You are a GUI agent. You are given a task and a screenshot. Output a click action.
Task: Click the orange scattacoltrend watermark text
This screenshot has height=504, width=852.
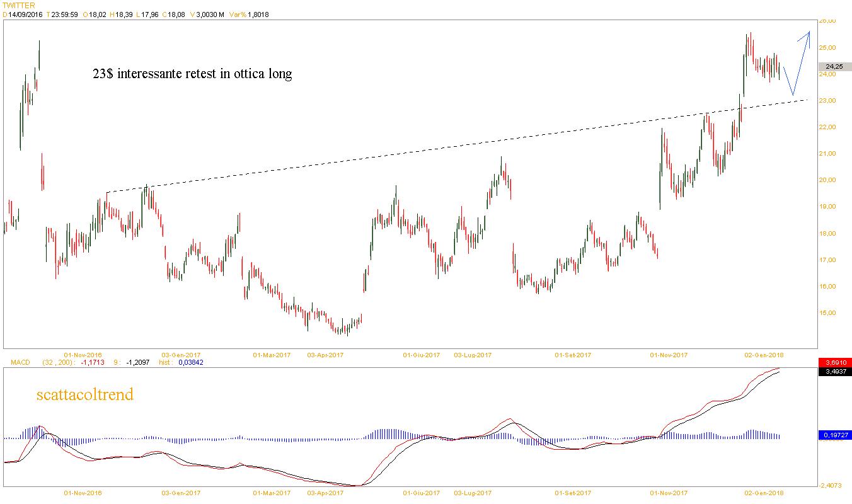pyautogui.click(x=85, y=395)
